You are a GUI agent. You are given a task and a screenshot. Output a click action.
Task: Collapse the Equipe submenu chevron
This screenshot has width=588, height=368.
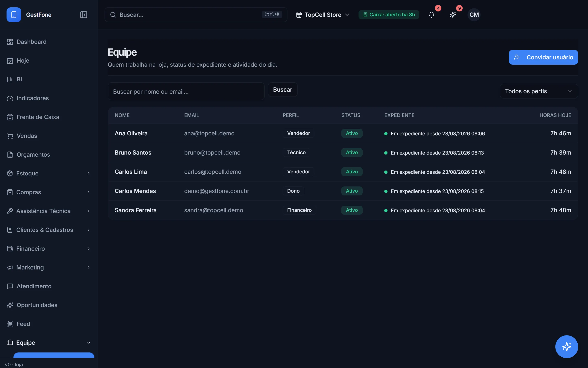tap(88, 343)
